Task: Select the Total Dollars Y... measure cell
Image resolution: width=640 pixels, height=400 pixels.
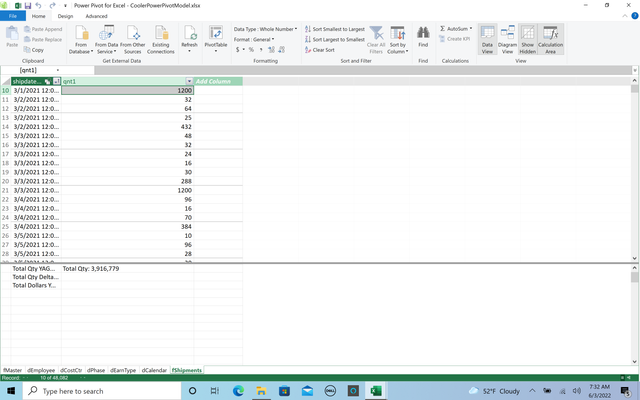Action: 36,285
